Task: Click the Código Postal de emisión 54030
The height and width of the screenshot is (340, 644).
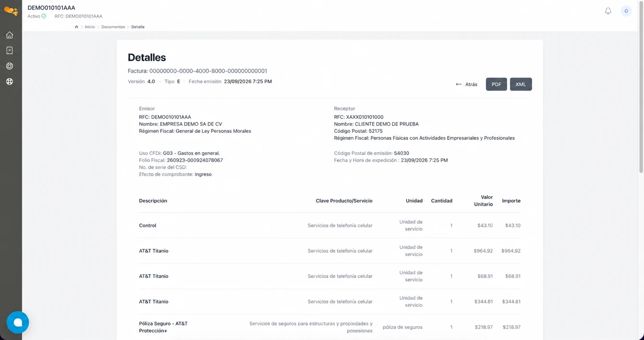Action: click(x=401, y=153)
